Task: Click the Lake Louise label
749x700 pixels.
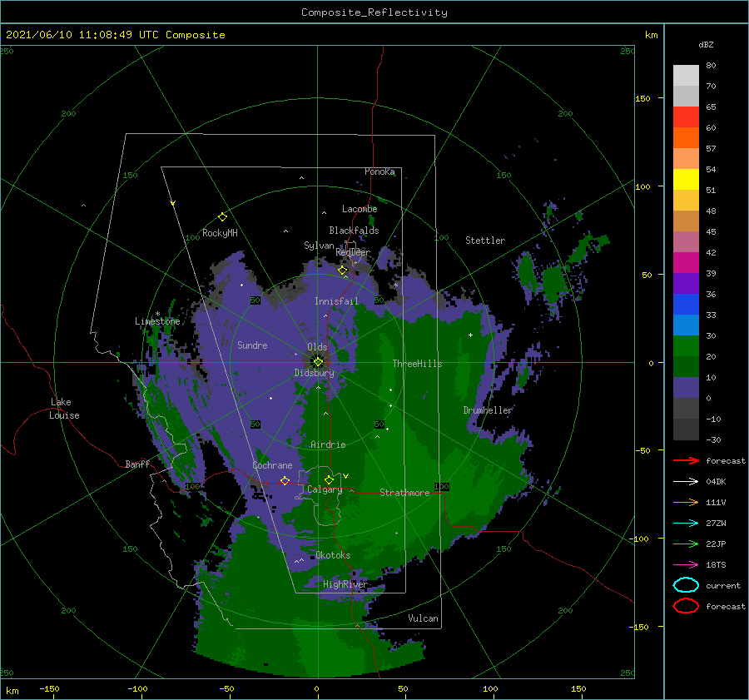Action: coord(64,409)
